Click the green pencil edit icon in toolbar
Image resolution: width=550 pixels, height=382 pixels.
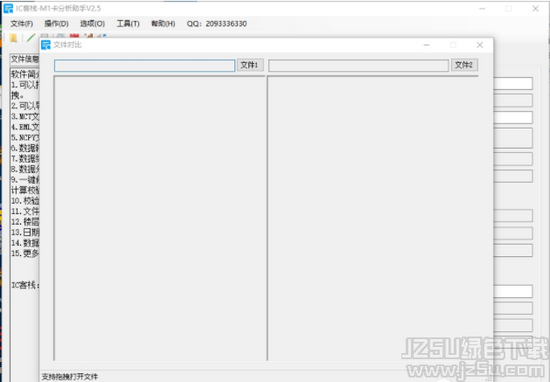(x=31, y=37)
